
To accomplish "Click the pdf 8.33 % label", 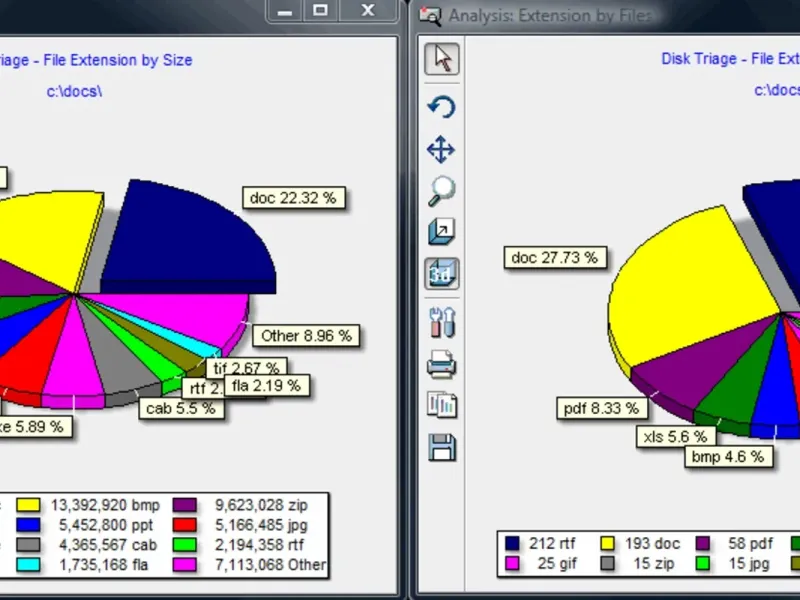I will 602,408.
